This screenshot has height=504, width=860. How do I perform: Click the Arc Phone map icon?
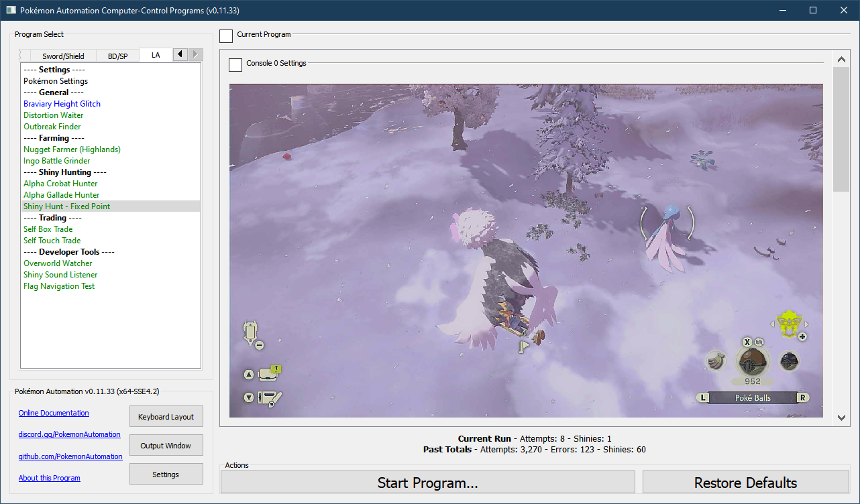click(251, 331)
